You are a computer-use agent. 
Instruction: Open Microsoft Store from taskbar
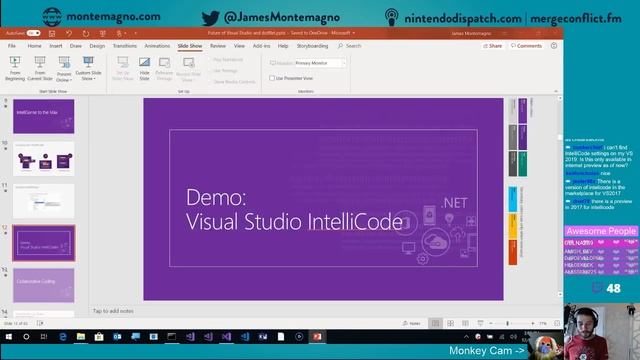click(99, 337)
